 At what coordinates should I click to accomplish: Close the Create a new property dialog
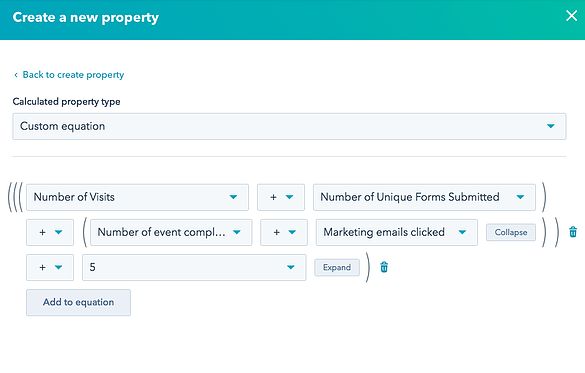(572, 16)
